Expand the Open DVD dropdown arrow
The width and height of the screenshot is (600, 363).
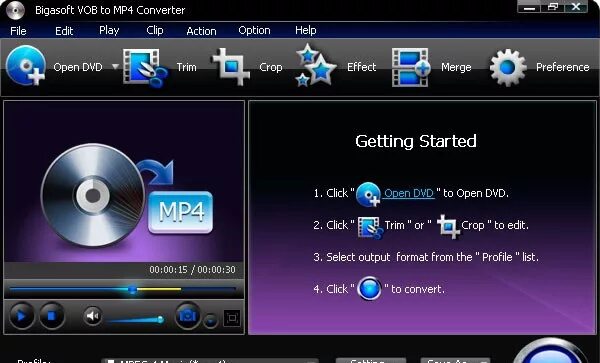115,67
